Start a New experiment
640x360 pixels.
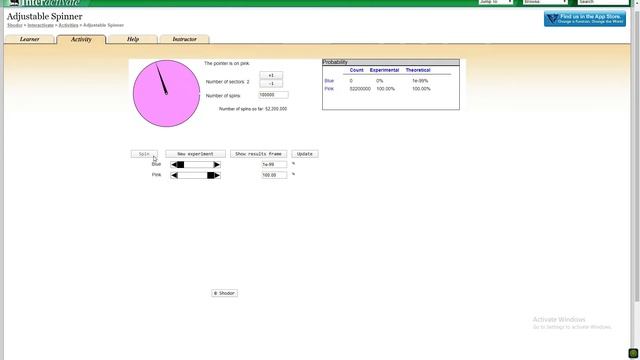pos(195,154)
